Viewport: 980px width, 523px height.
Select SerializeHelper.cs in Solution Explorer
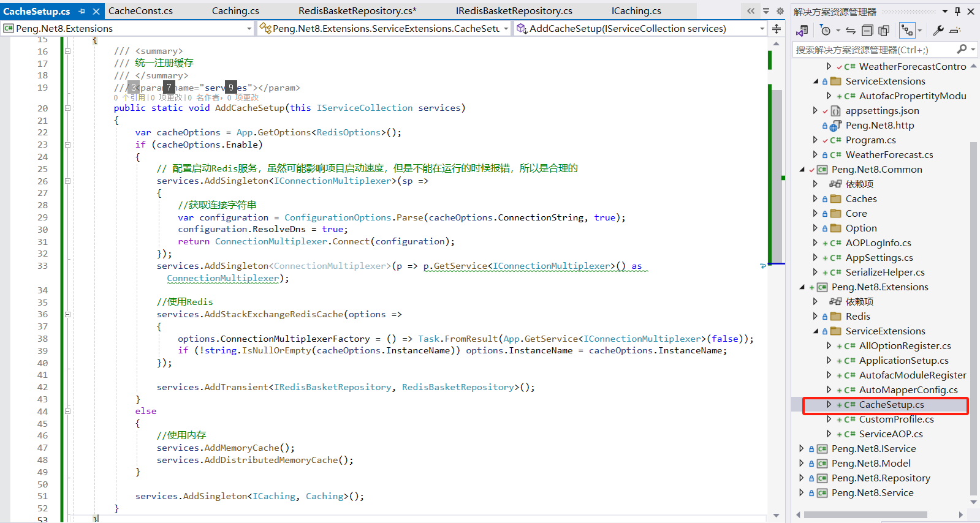[x=885, y=273]
